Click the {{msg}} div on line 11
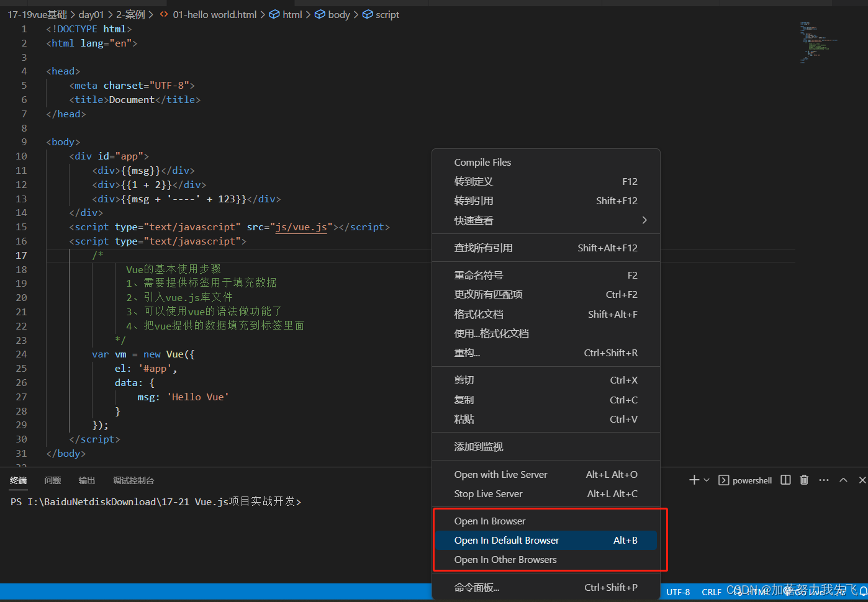868x602 pixels. (x=143, y=170)
